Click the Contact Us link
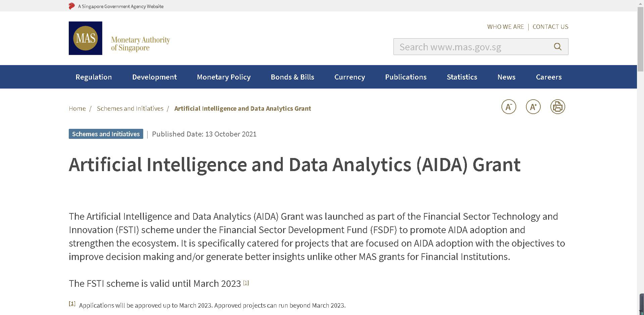 [550, 27]
